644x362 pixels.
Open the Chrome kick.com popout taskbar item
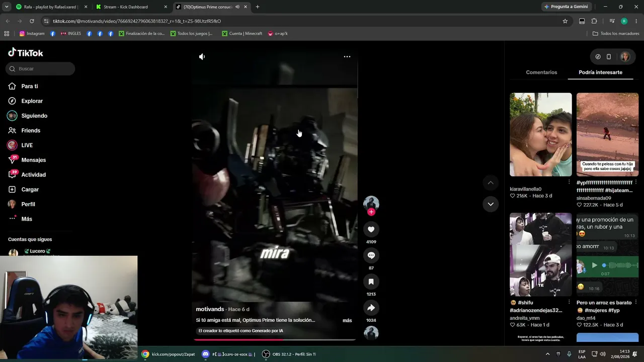[169, 354]
